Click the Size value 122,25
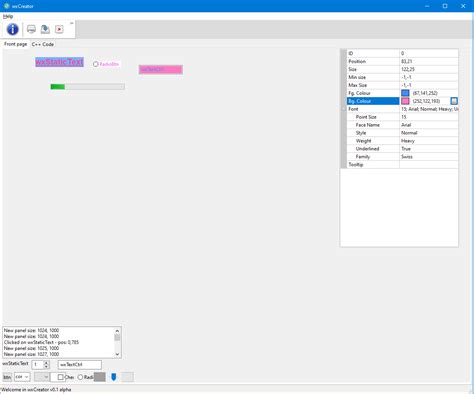 point(408,69)
